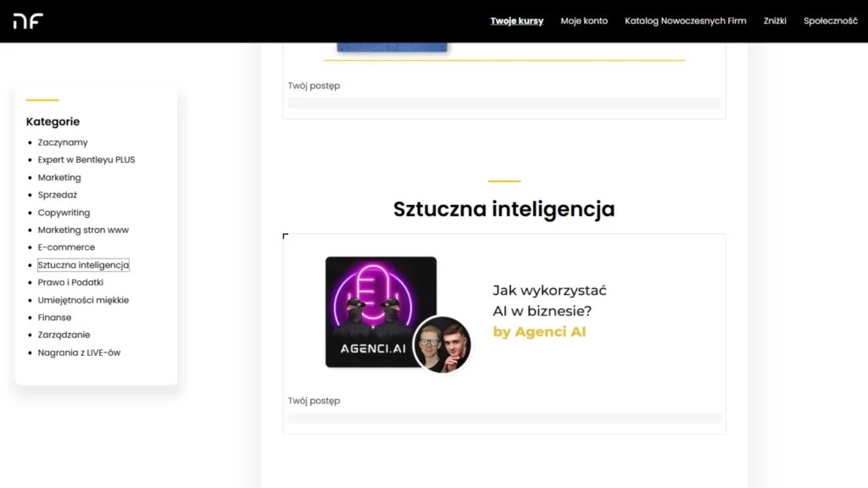
Task: Open the Zniżki menu item
Action: pos(775,21)
